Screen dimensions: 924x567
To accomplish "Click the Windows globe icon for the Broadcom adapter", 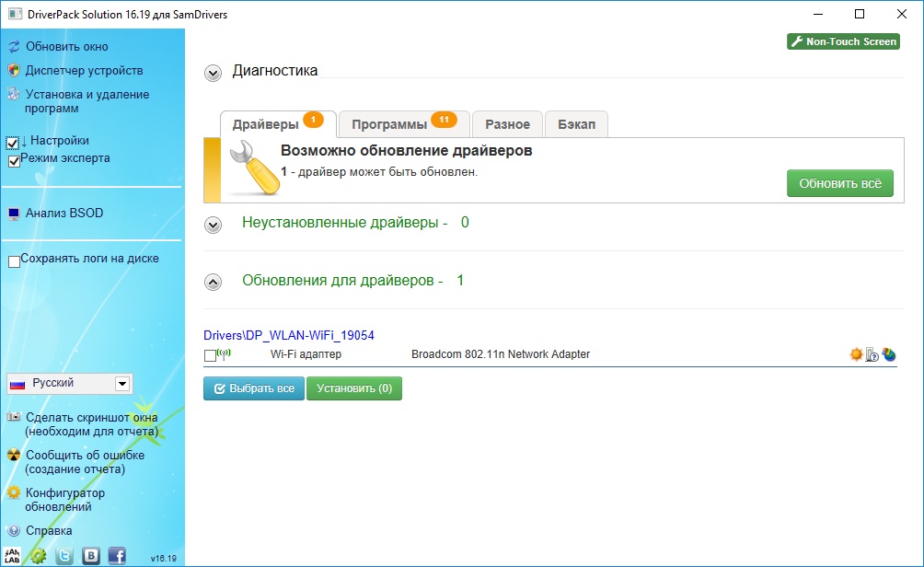I will (x=888, y=354).
